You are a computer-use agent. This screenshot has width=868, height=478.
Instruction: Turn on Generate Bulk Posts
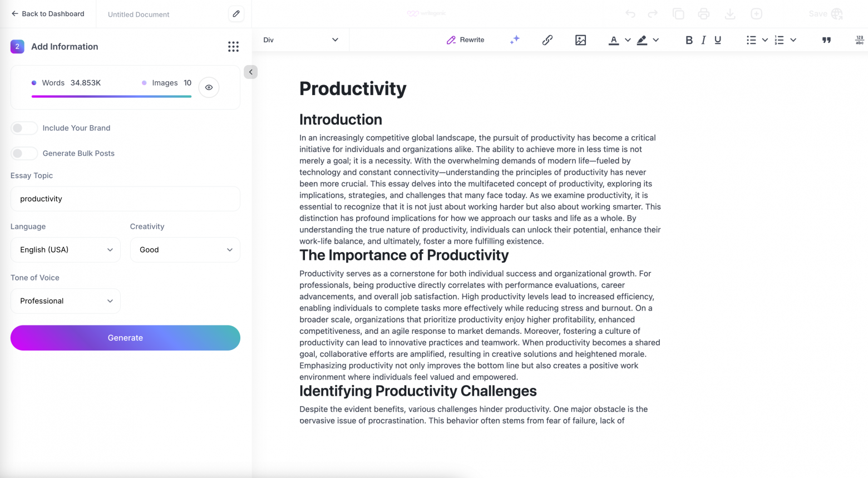(24, 154)
